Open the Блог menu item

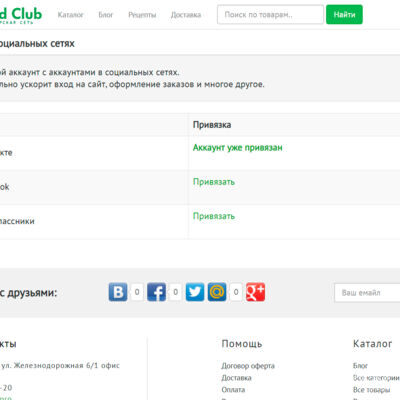pyautogui.click(x=106, y=15)
